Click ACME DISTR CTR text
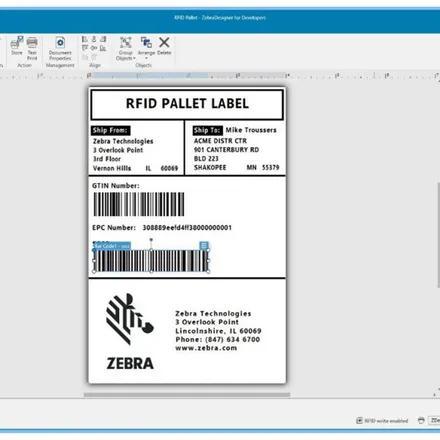This screenshot has height=440, width=440. tap(220, 141)
